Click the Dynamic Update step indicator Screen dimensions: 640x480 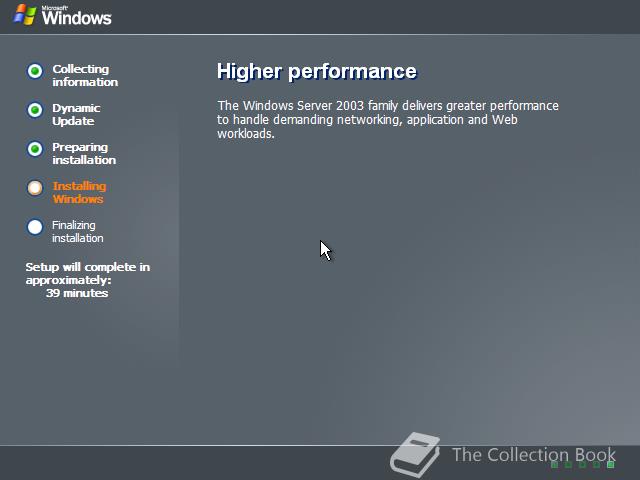coord(35,110)
